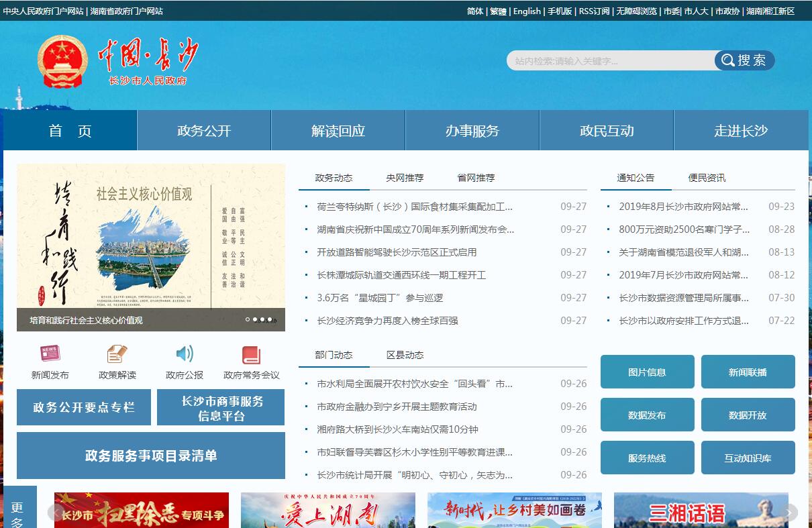812x528 pixels.
Task: Switch to the 区县动态 tab
Action: [x=405, y=355]
